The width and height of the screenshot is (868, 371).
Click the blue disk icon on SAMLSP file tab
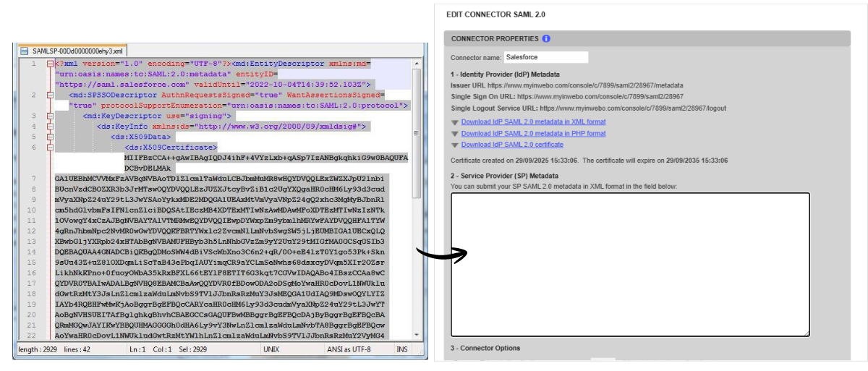(x=24, y=51)
